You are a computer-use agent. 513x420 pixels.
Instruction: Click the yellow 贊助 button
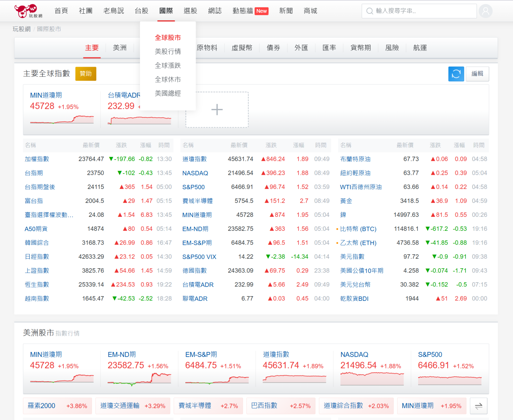(86, 74)
